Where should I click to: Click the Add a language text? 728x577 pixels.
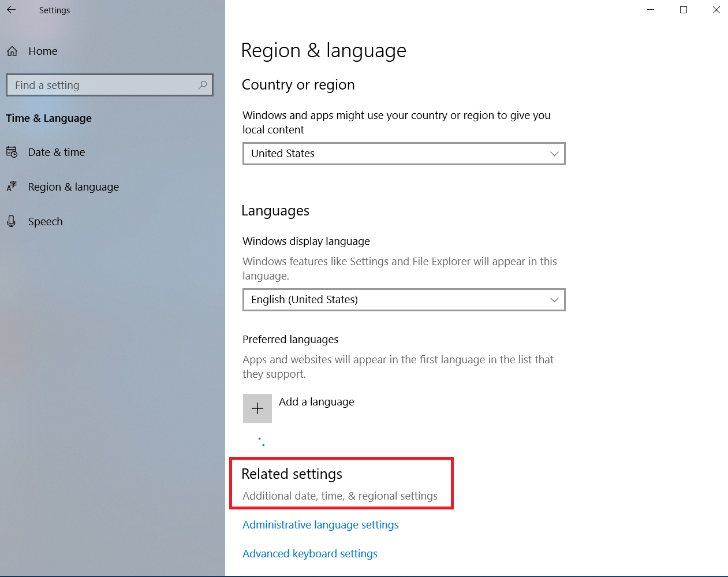click(x=316, y=402)
